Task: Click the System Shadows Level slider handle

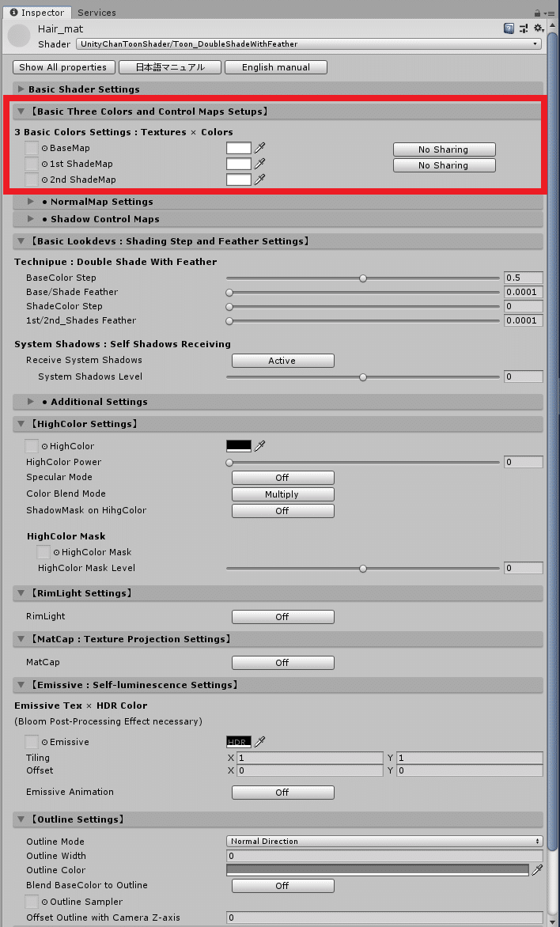Action: coord(363,376)
